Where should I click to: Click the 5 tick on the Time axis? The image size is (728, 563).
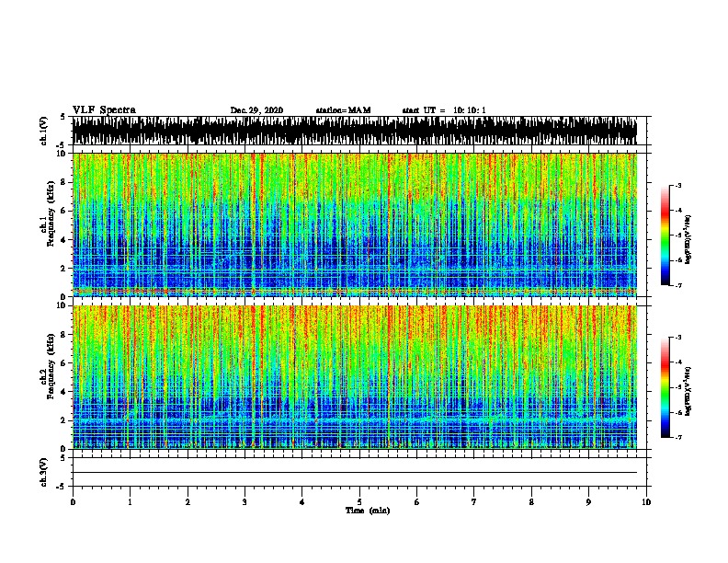click(359, 502)
